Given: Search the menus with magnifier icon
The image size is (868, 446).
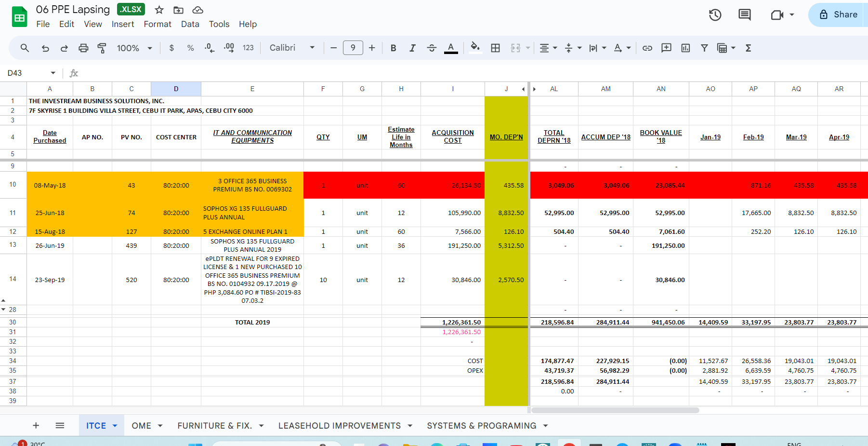Looking at the screenshot, I should pyautogui.click(x=25, y=48).
